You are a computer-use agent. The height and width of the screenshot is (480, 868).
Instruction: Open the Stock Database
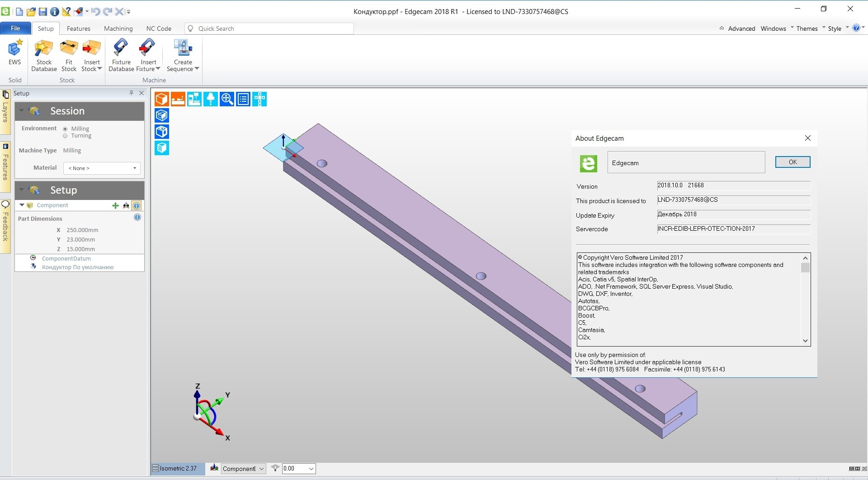coord(44,55)
